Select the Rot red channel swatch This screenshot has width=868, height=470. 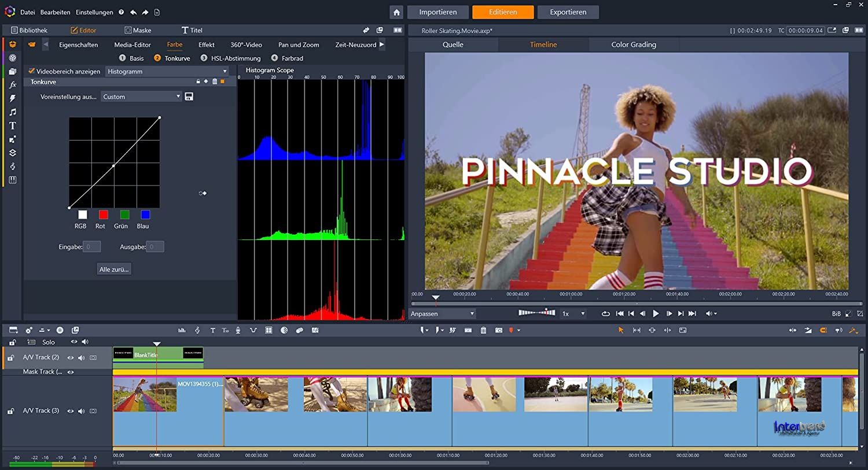click(x=103, y=215)
